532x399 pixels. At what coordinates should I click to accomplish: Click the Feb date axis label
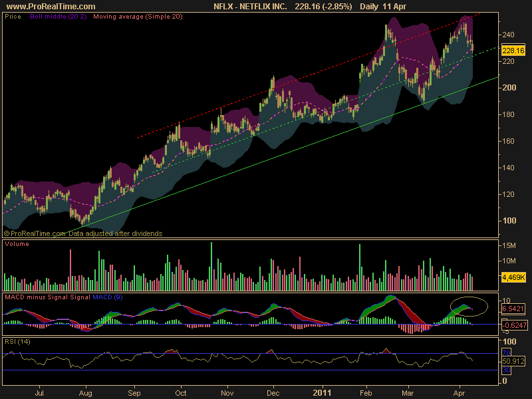coord(366,393)
